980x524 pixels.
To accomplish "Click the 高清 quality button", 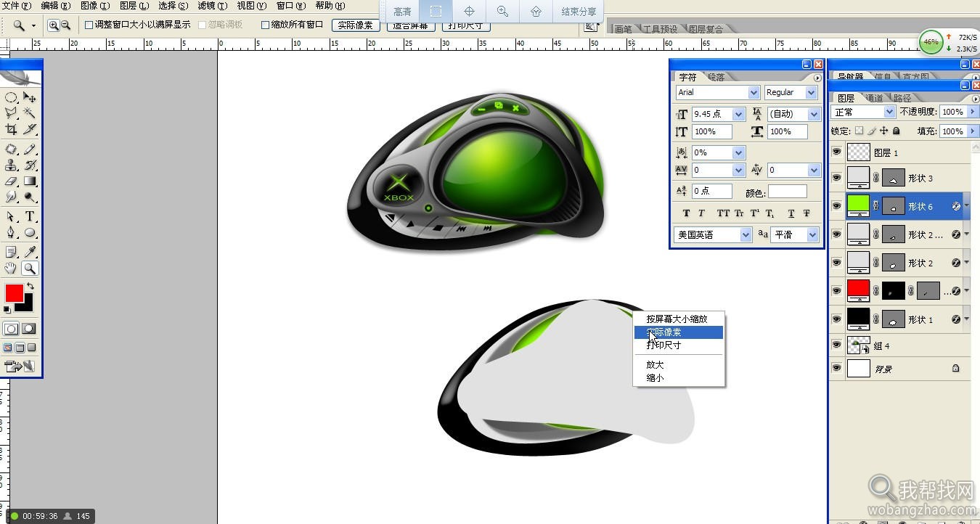I will click(401, 12).
